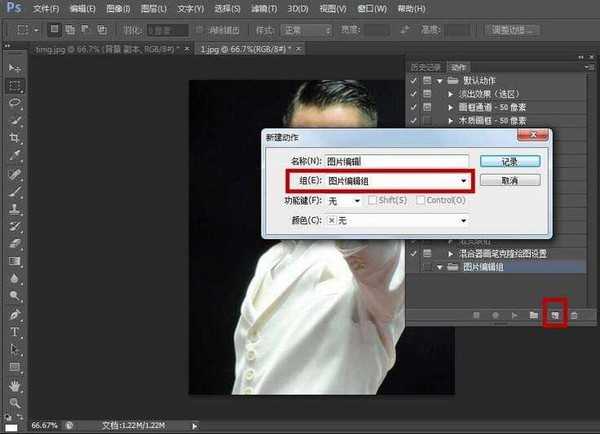Click the 取消 button in dialog
This screenshot has width=600, height=434.
pyautogui.click(x=509, y=180)
